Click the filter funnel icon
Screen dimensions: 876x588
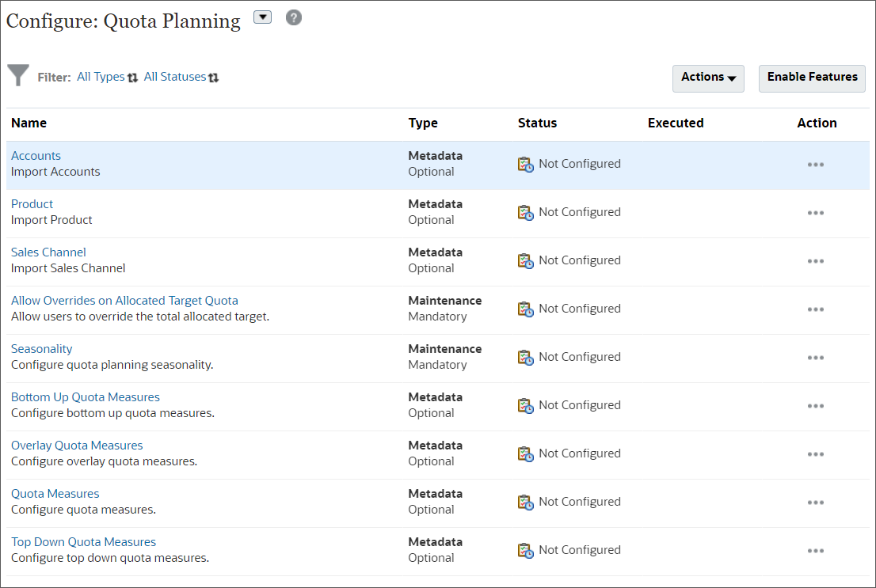click(17, 75)
